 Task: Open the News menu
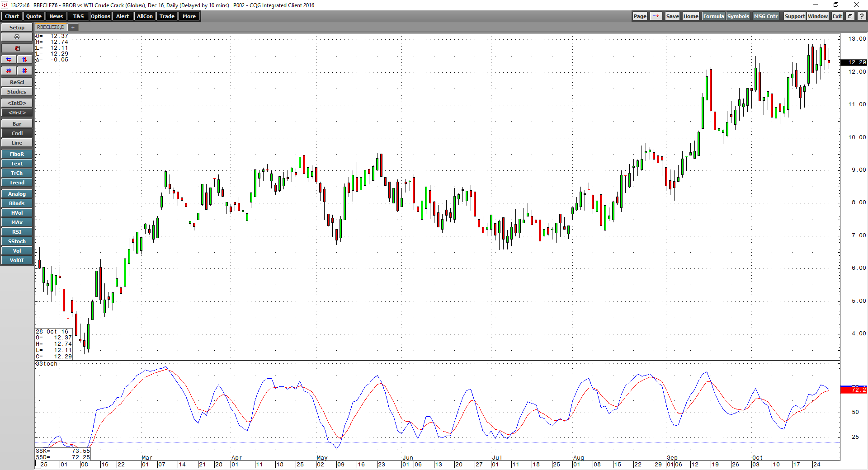pyautogui.click(x=56, y=16)
